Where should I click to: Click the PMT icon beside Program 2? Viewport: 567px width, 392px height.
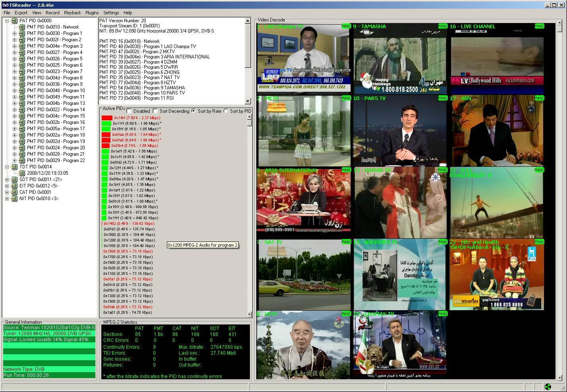(22, 40)
